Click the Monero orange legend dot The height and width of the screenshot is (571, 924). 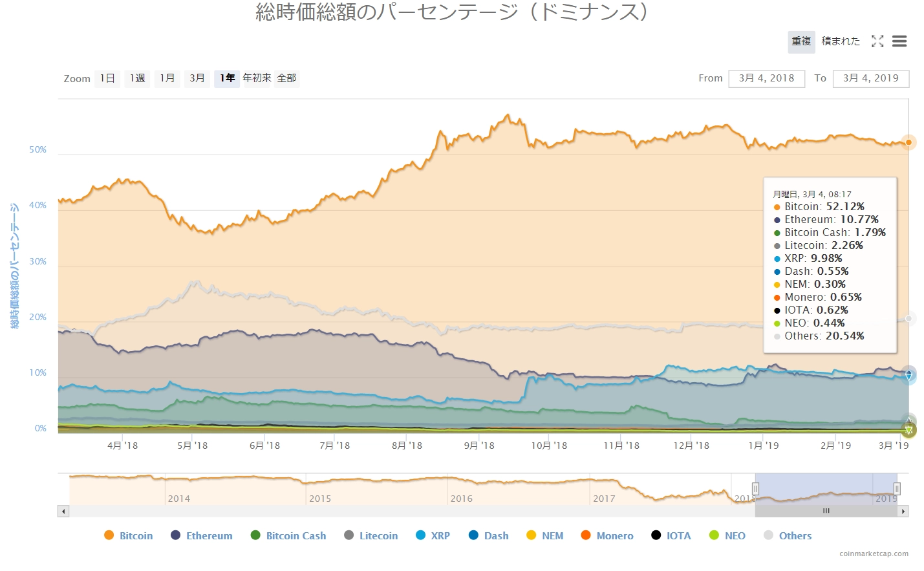pos(586,535)
